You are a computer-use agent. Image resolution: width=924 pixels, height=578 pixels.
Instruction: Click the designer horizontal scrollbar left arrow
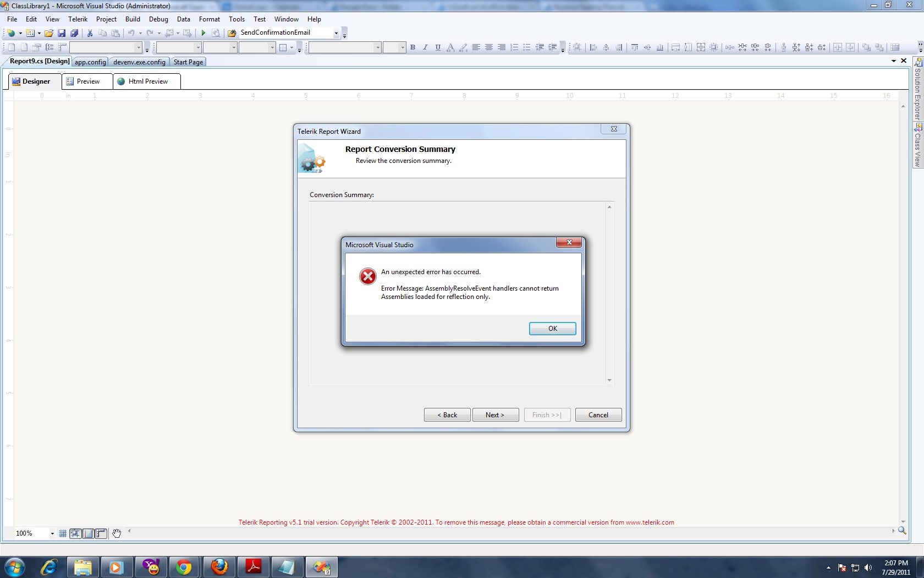(x=129, y=531)
